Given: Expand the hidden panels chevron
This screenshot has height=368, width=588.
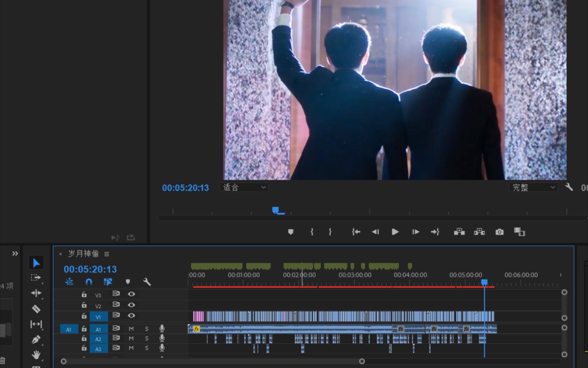Looking at the screenshot, I should tap(15, 254).
